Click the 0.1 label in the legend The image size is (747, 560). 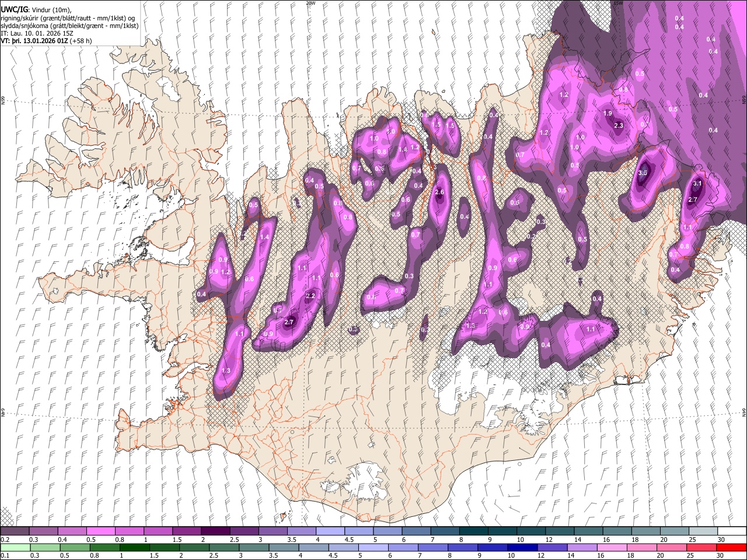pyautogui.click(x=4, y=555)
